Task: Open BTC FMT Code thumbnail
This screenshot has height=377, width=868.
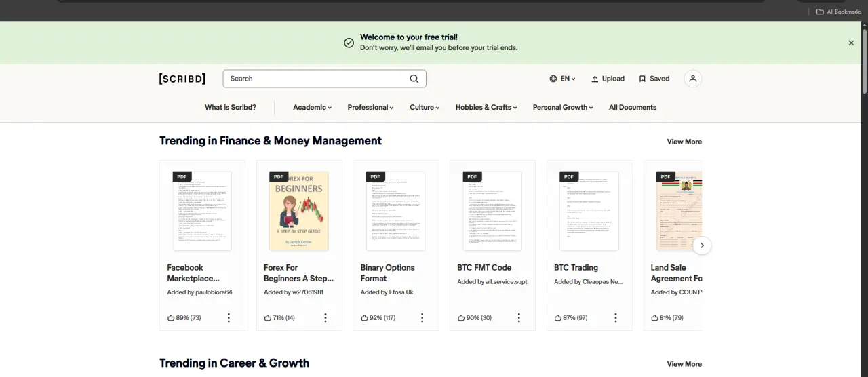Action: [492, 211]
